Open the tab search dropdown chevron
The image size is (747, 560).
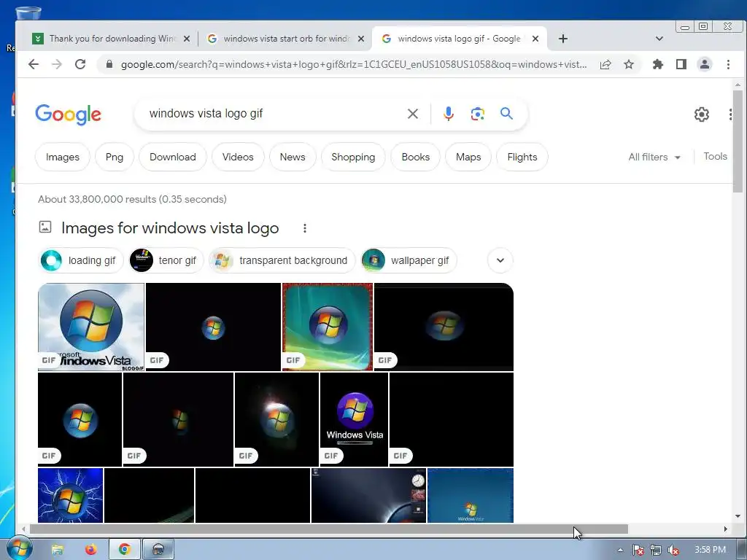[659, 39]
